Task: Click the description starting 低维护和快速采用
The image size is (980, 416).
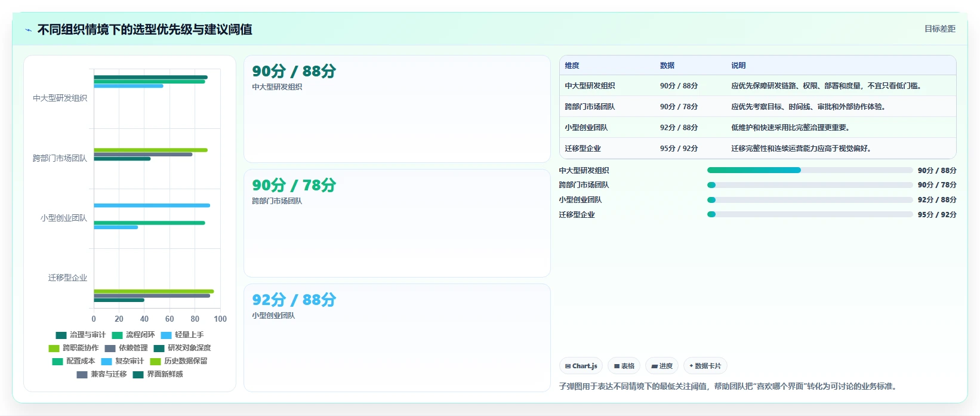Action: [x=792, y=128]
